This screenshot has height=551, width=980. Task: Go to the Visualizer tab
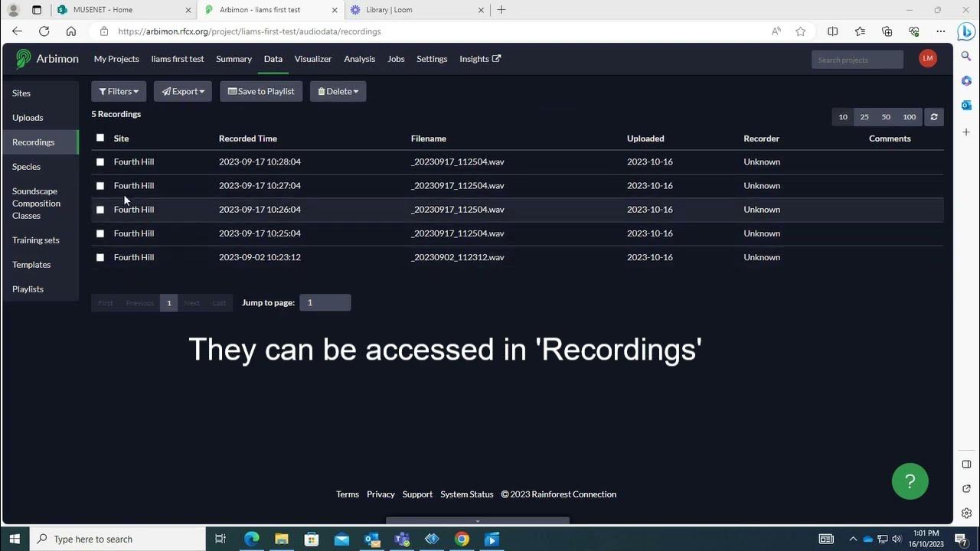313,59
